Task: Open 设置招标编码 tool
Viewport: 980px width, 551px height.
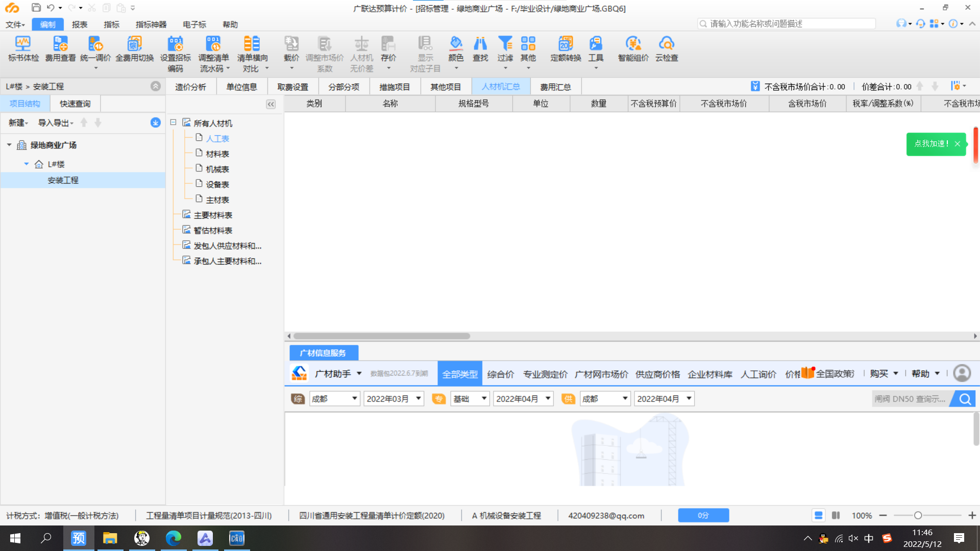Action: tap(175, 54)
